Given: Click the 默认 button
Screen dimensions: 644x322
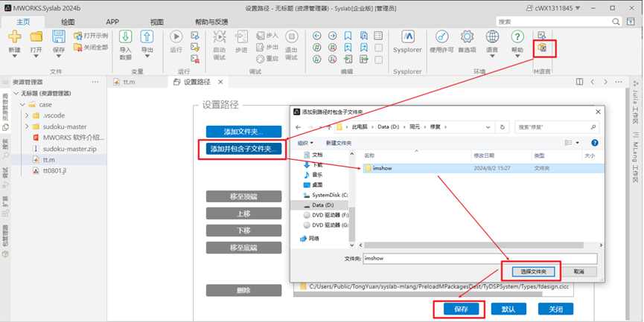Looking at the screenshot, I should 508,309.
